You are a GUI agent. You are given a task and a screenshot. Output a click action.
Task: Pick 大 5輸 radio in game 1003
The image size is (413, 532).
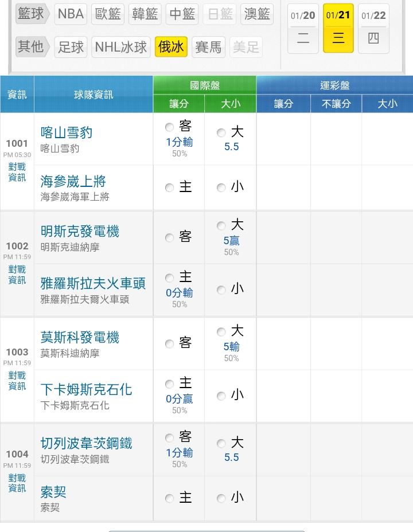tap(221, 332)
